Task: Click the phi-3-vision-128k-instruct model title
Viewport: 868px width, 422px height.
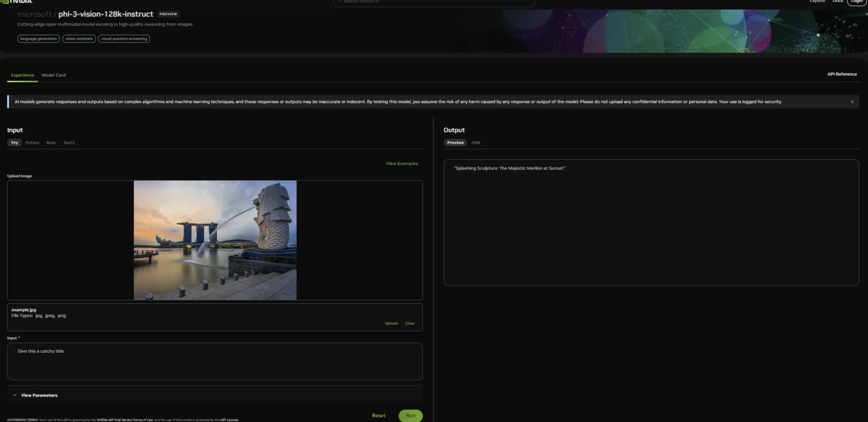Action: pos(105,14)
